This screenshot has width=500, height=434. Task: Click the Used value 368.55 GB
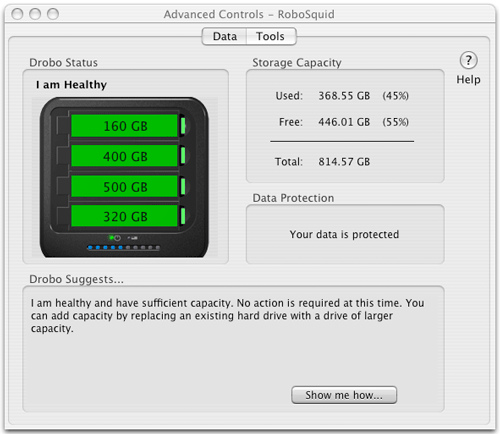pyautogui.click(x=344, y=96)
